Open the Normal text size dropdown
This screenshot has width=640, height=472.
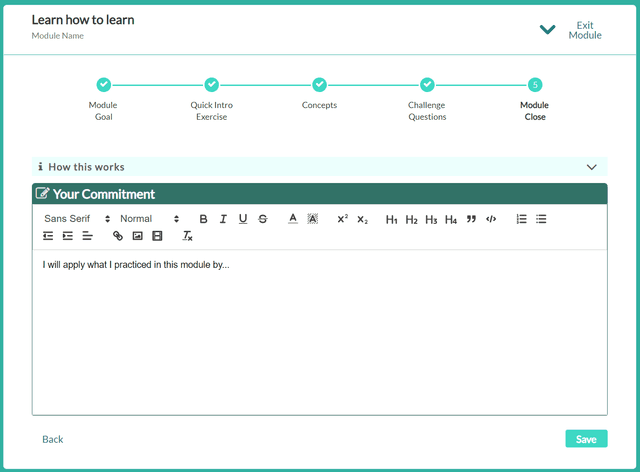[149, 219]
